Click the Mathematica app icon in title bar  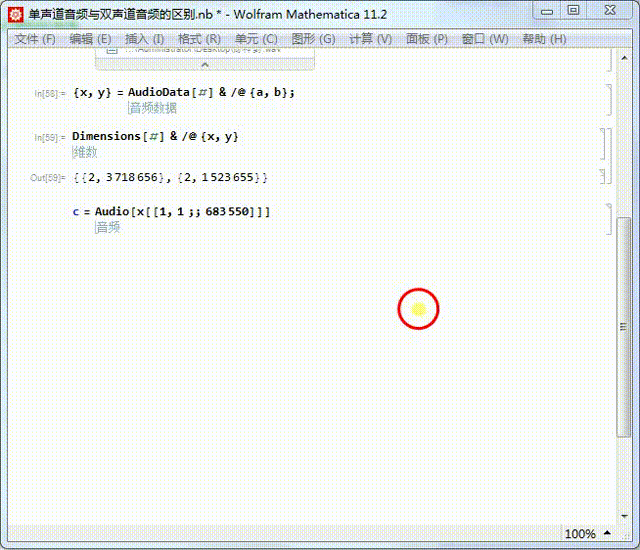16,15
